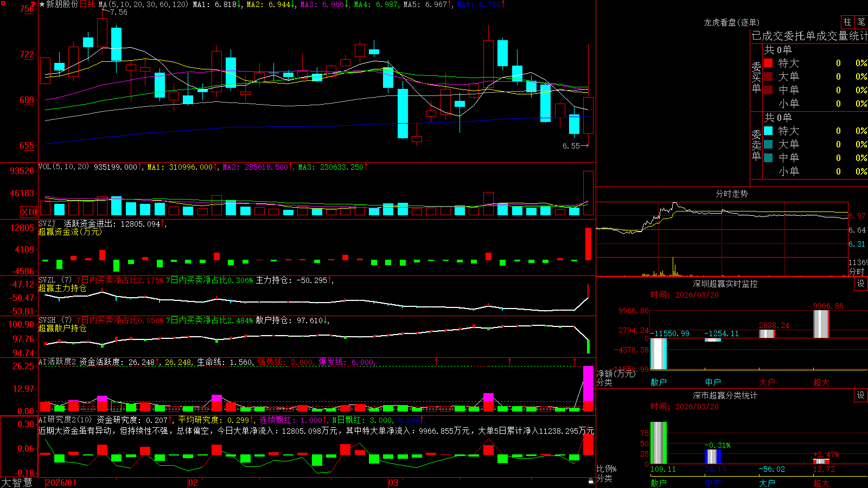Click the SVZL indicator name
868x488 pixels.
[47, 280]
